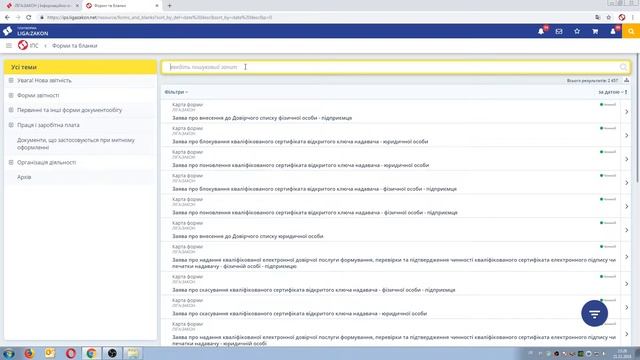Close the Форми та бланки browser tab
This screenshot has height=360, width=640.
click(157, 6)
